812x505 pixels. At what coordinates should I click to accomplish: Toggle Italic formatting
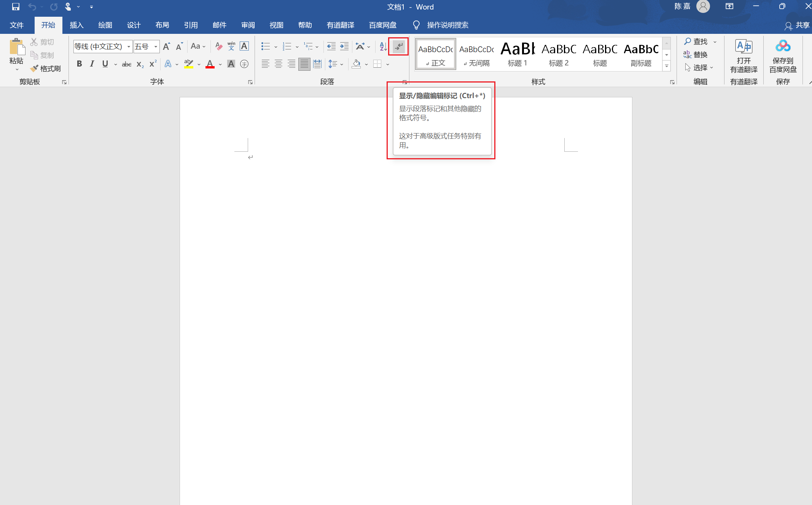[x=92, y=64]
